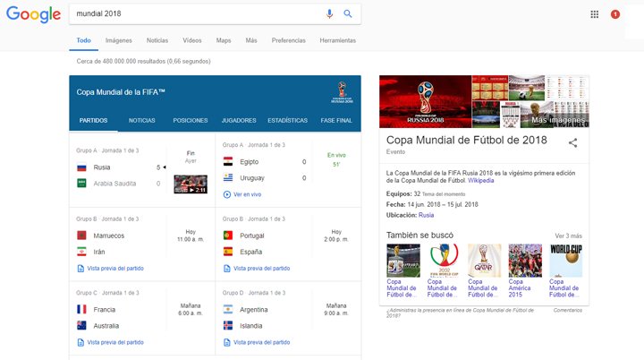Click document icon for Francia-Australia preview
The height and width of the screenshot is (360, 644).
[x=80, y=342]
